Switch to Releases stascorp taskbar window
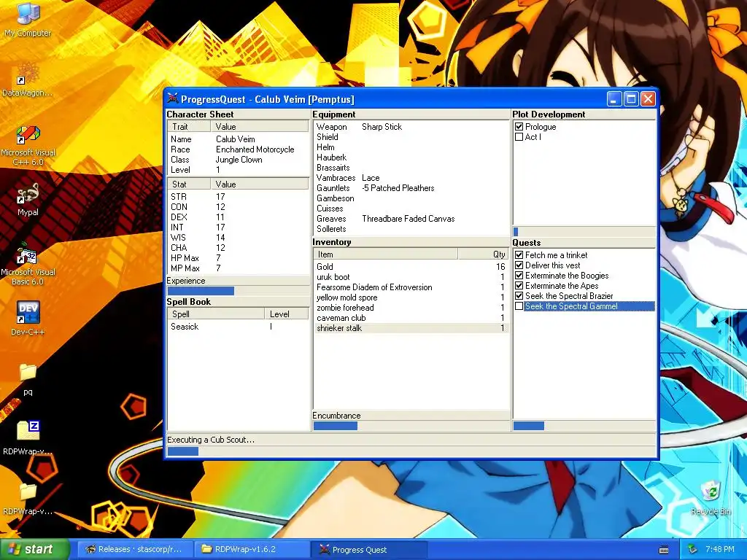Screen dimensions: 747x560 [x=135, y=550]
